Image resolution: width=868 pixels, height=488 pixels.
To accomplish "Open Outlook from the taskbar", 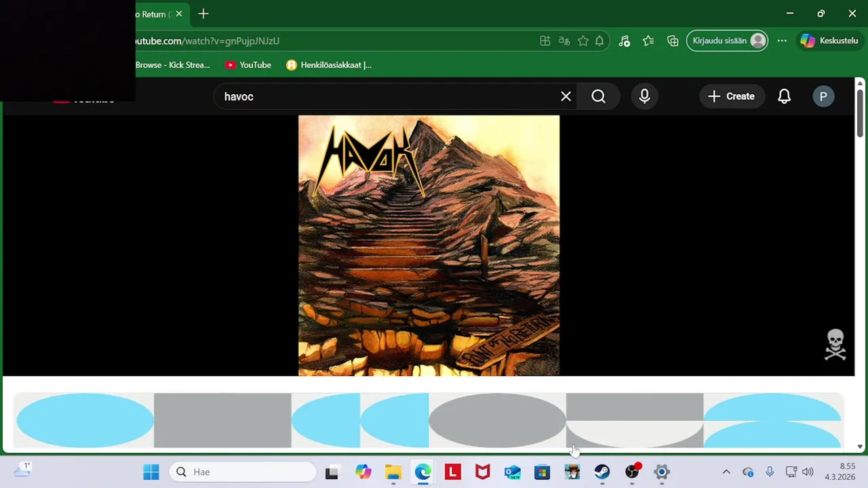I will point(513,472).
